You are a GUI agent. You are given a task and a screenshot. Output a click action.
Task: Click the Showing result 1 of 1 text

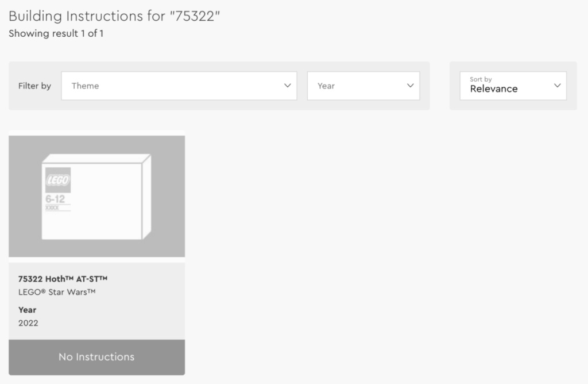coord(56,33)
